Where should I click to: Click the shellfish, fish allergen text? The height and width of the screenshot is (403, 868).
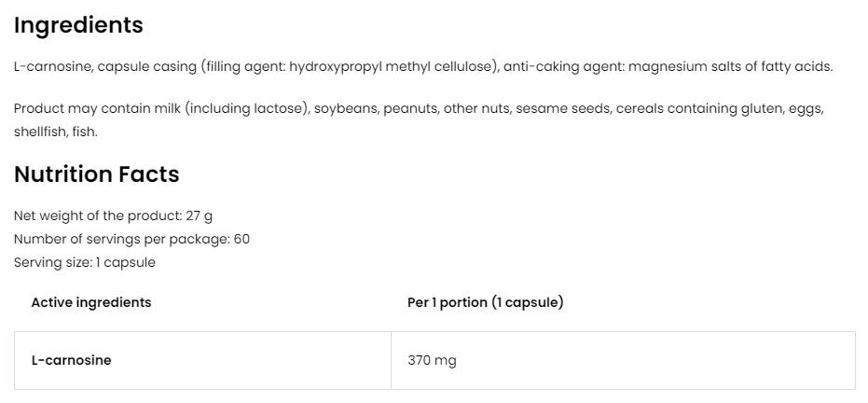(x=55, y=132)
